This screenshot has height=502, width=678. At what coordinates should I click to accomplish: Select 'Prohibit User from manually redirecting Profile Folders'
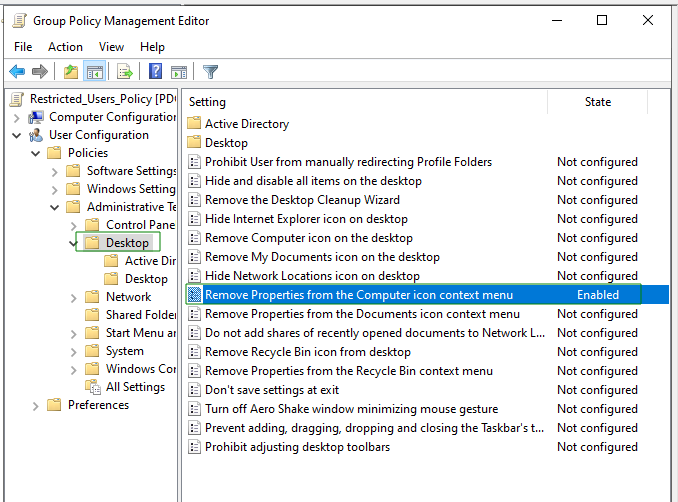349,162
